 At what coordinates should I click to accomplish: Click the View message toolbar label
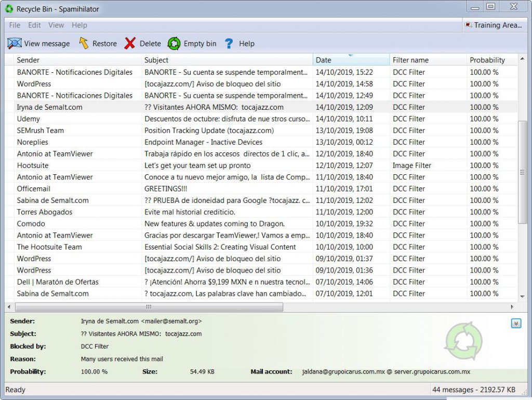[47, 44]
